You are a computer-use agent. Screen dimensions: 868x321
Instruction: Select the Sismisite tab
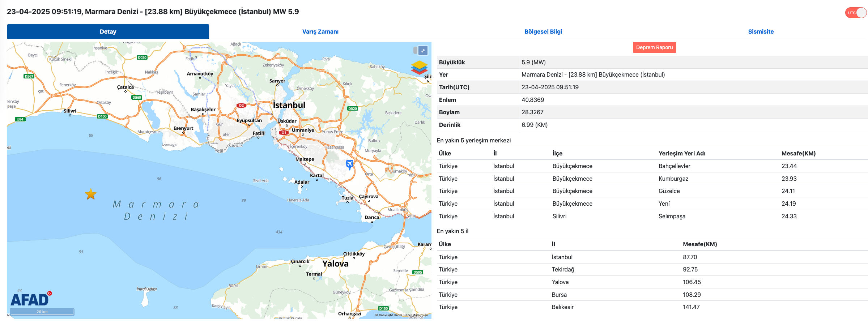pyautogui.click(x=761, y=31)
